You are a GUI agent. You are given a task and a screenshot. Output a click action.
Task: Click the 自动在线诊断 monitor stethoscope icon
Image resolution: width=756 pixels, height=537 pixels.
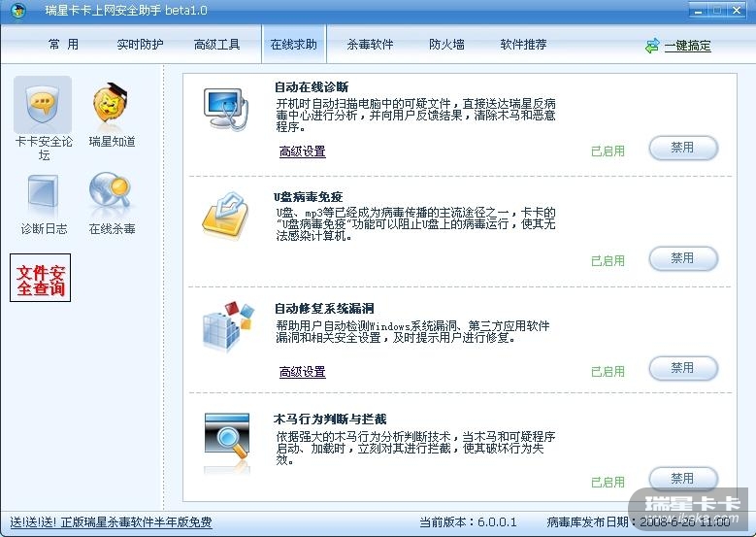226,109
